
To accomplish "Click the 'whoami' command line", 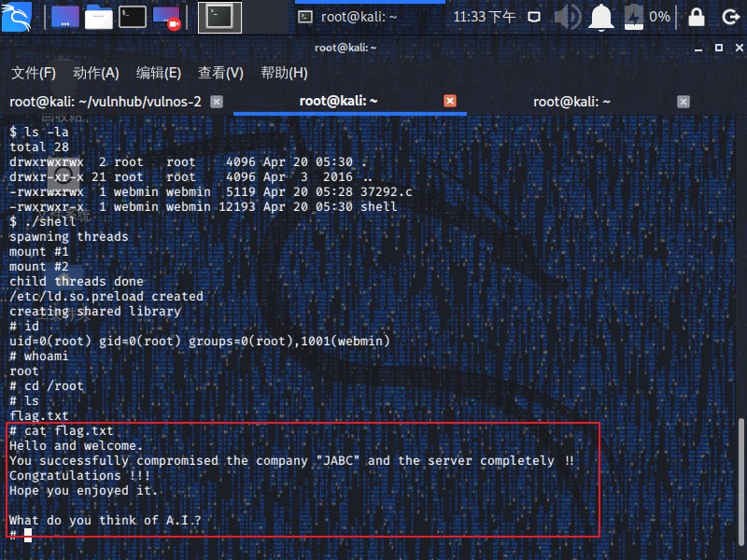I will click(x=39, y=357).
